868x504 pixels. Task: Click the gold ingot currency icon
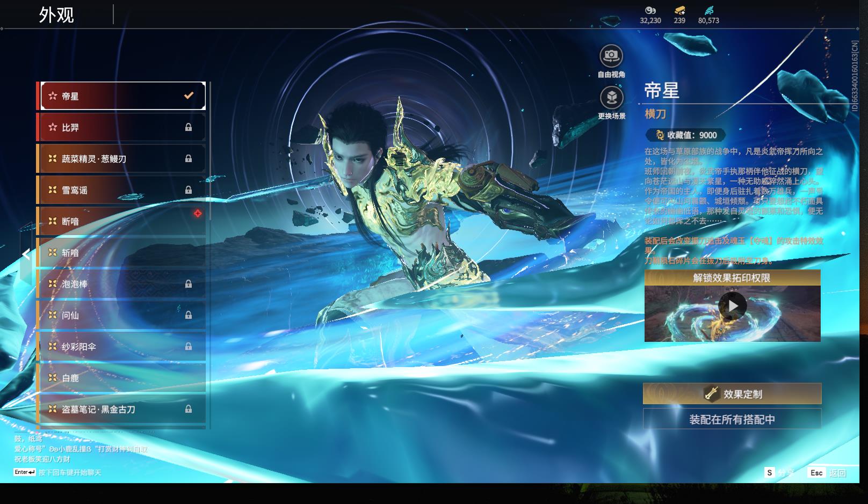[679, 10]
